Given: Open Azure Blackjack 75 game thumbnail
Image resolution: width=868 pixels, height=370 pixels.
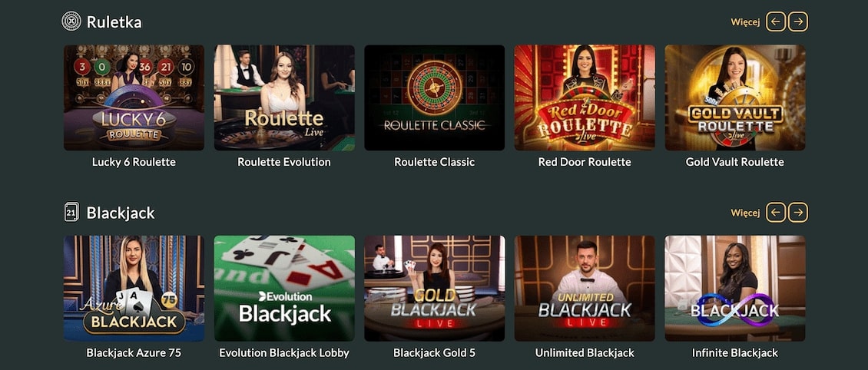Looking at the screenshot, I should pyautogui.click(x=134, y=289).
